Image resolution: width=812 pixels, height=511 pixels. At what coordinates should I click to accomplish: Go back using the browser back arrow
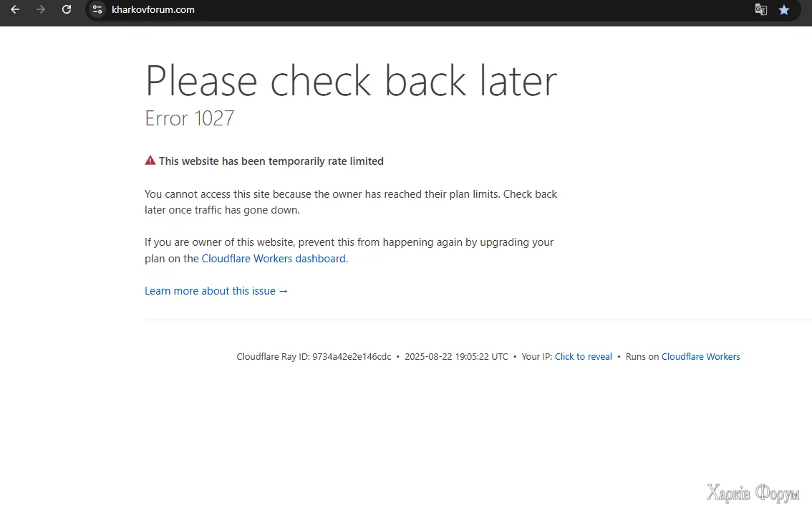15,9
